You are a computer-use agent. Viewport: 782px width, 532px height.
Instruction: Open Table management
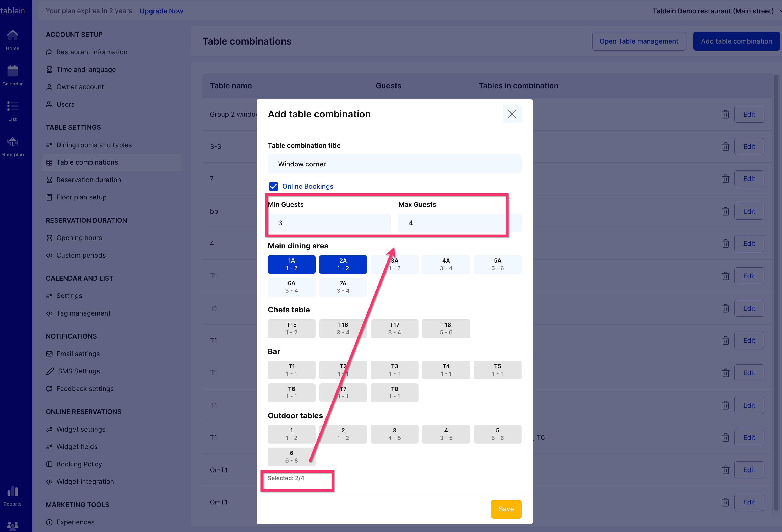tap(639, 41)
